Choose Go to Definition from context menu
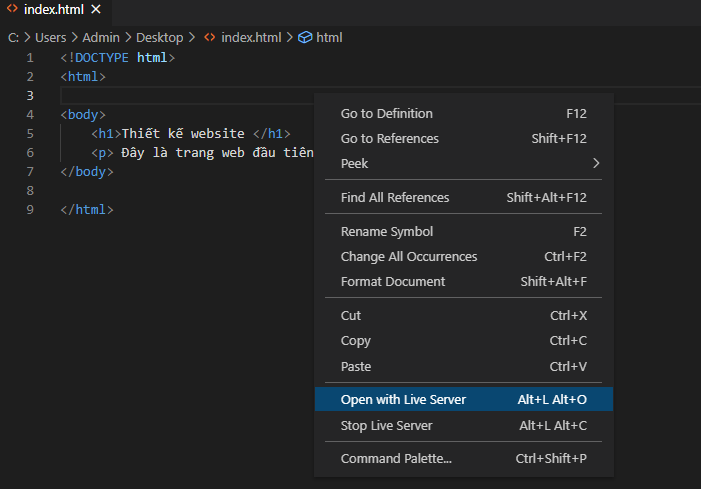Screen dimensions: 701x489 click(x=464, y=114)
